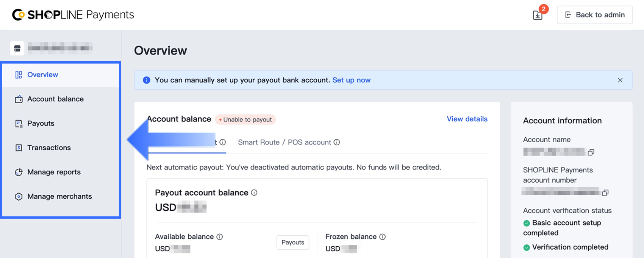Viewport: 644px width, 258px height.
Task: Go to Payouts in sidebar
Action: (41, 123)
